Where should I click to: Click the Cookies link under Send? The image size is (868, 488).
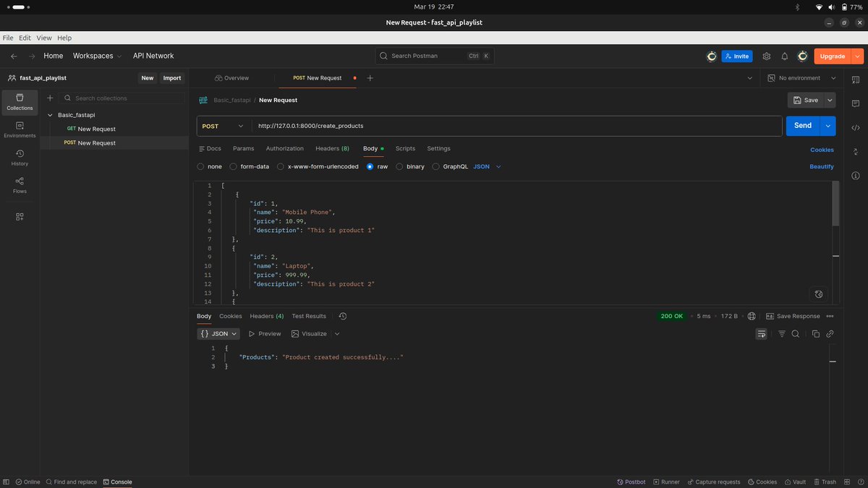(822, 150)
